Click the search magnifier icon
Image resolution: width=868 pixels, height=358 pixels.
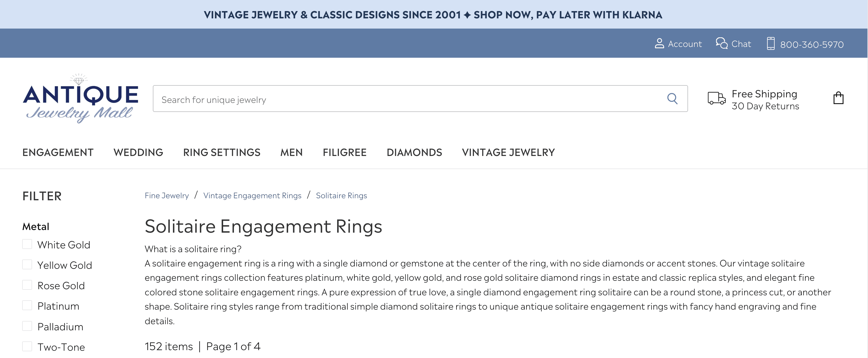tap(672, 99)
